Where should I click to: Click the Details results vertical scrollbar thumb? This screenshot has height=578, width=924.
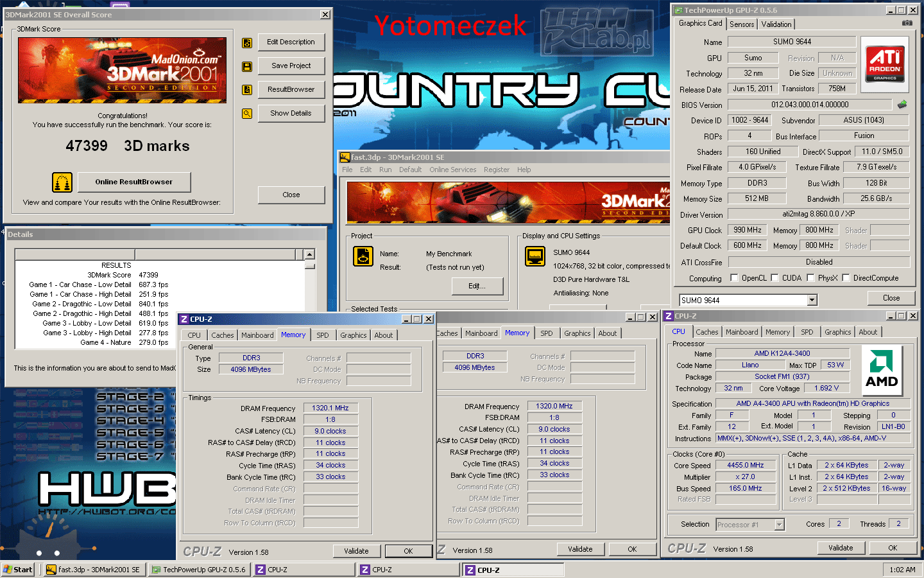(310, 265)
